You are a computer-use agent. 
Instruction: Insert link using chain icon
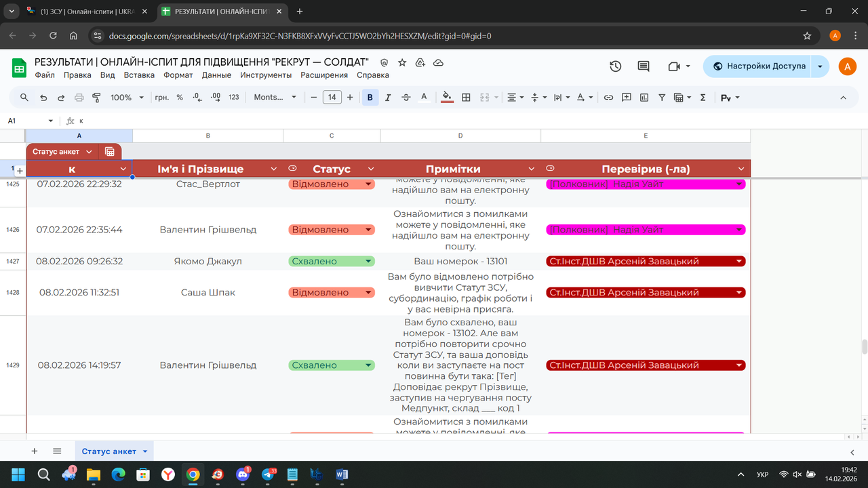tap(608, 98)
